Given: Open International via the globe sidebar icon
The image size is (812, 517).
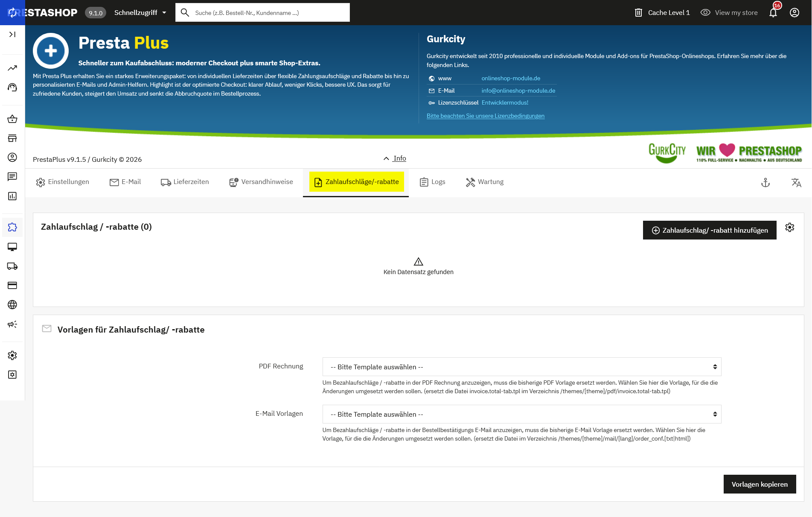Looking at the screenshot, I should 12,304.
